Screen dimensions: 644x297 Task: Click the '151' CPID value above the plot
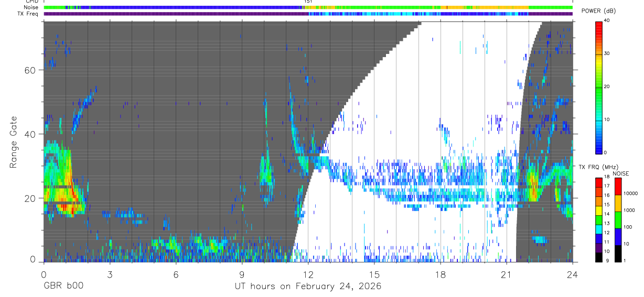(308, 2)
